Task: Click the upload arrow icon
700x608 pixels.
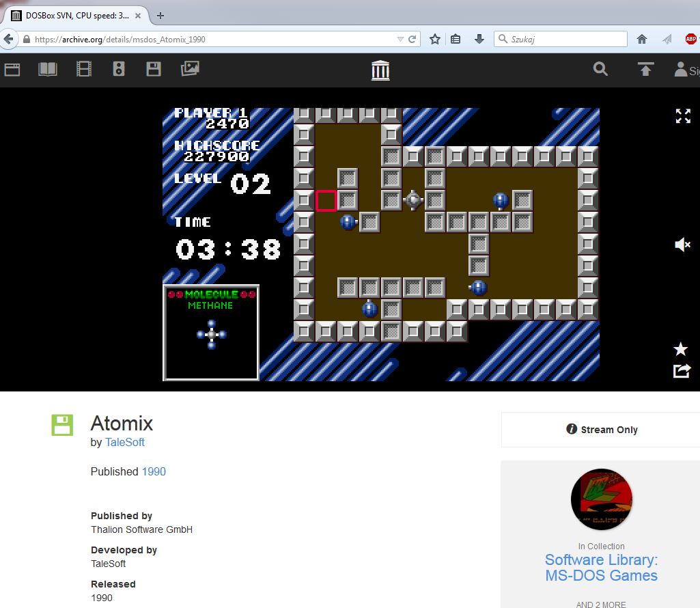Action: [x=645, y=69]
